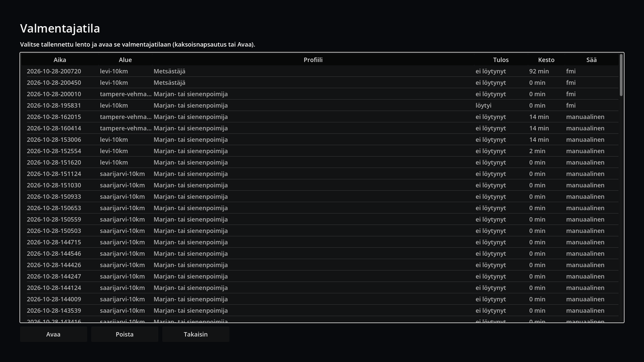644x362 pixels.
Task: Select flight 2026-10-28-144426
Action: pos(323,265)
